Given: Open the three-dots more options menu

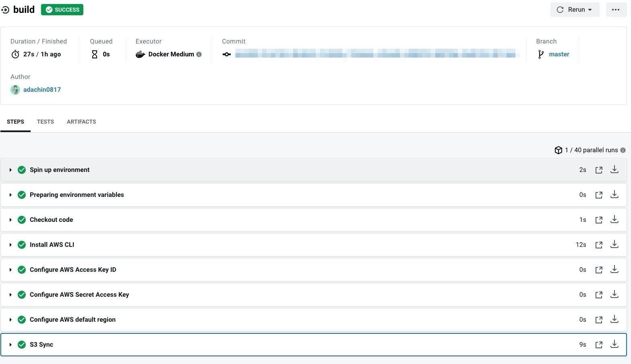Looking at the screenshot, I should [616, 10].
